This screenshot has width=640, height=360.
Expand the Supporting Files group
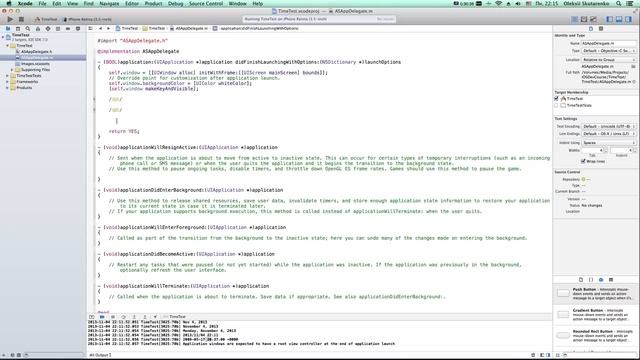[x=12, y=70]
